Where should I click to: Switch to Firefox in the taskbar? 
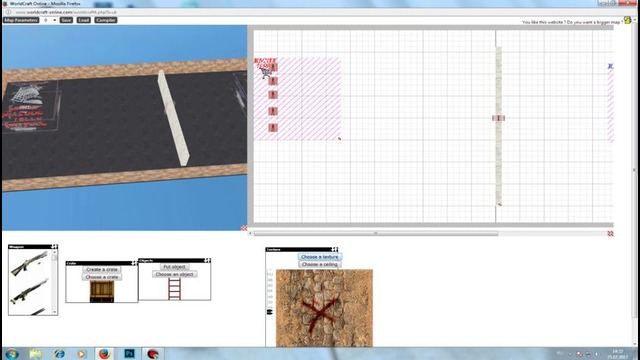[105, 353]
